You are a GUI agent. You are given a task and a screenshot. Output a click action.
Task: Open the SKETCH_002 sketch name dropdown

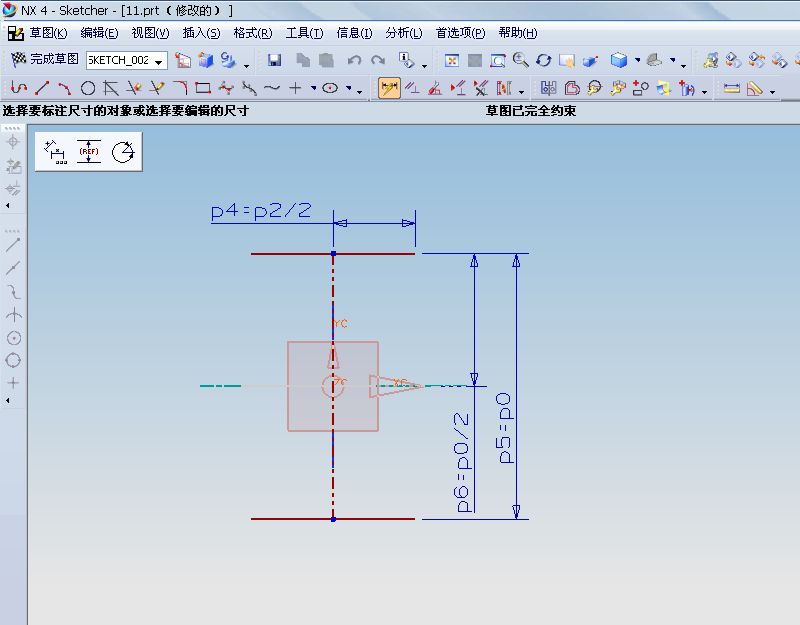click(159, 61)
